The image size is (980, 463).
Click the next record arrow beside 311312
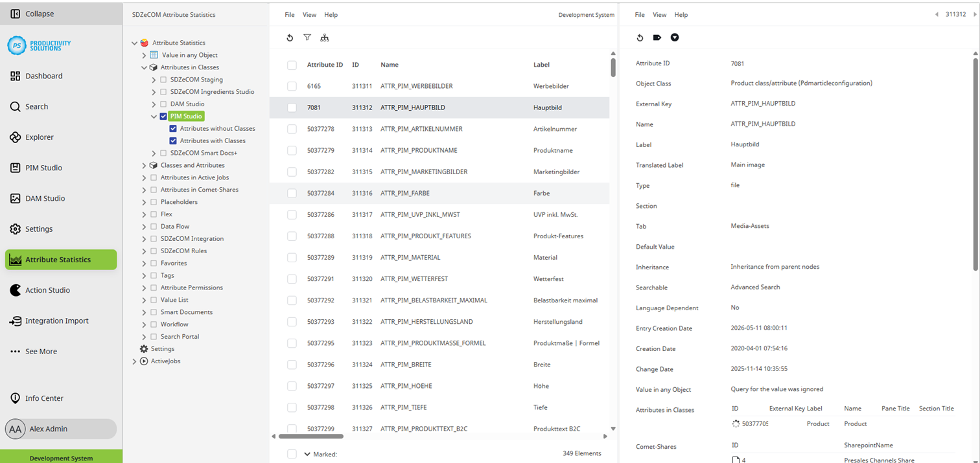(975, 14)
